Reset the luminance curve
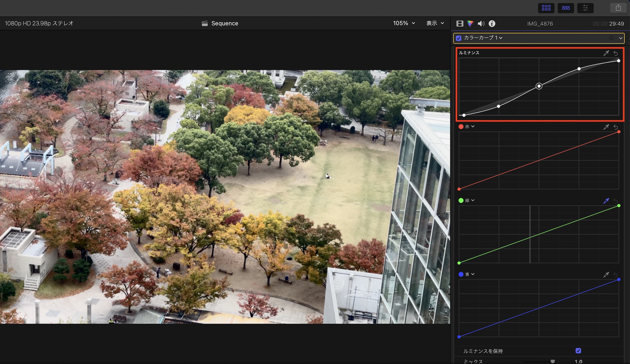This screenshot has width=630, height=364. pyautogui.click(x=616, y=53)
